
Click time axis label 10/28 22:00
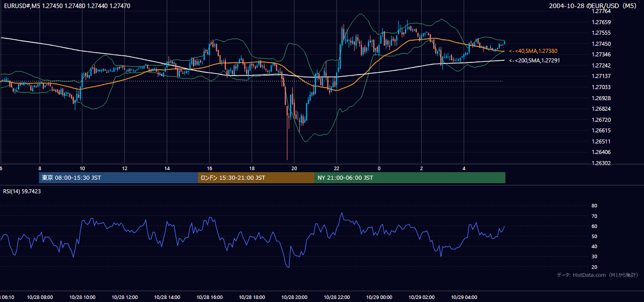(337, 297)
